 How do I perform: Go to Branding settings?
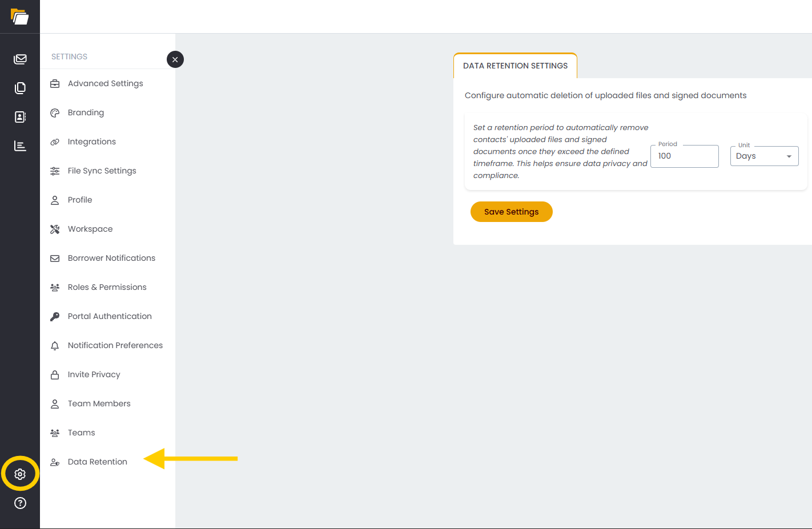point(86,112)
